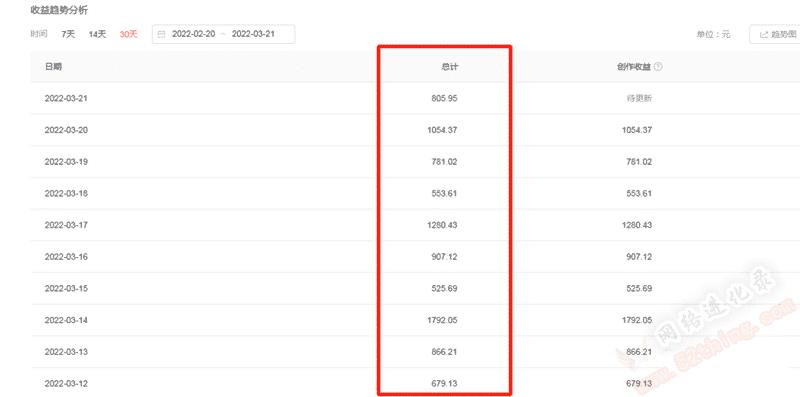
Task: Click the 805.95 total value
Action: click(444, 98)
